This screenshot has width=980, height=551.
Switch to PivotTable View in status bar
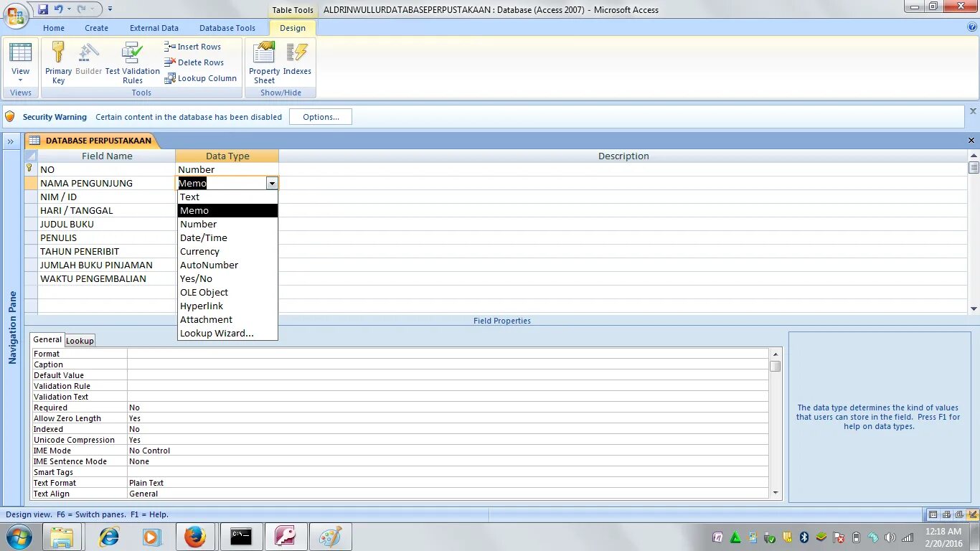946,514
